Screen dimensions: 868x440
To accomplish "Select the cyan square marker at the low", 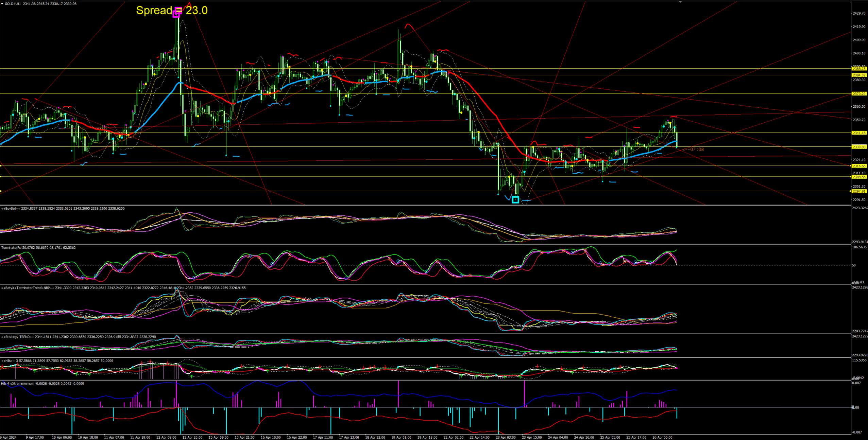I will click(515, 199).
